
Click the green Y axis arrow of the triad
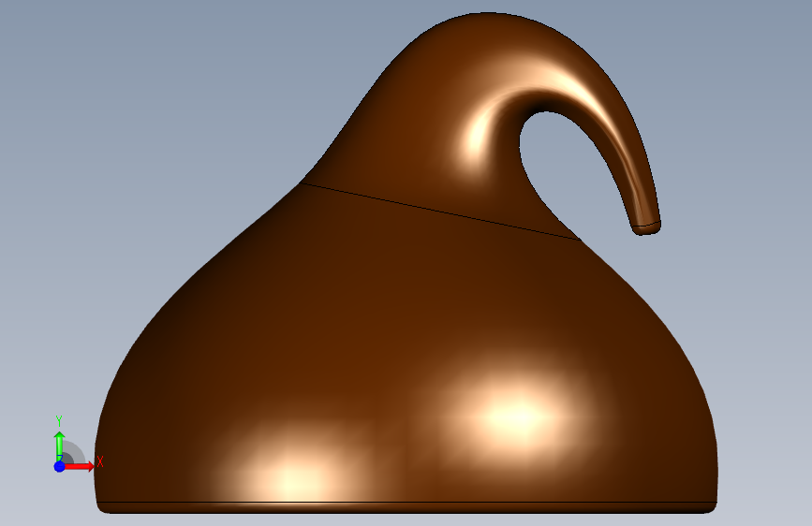pos(60,446)
